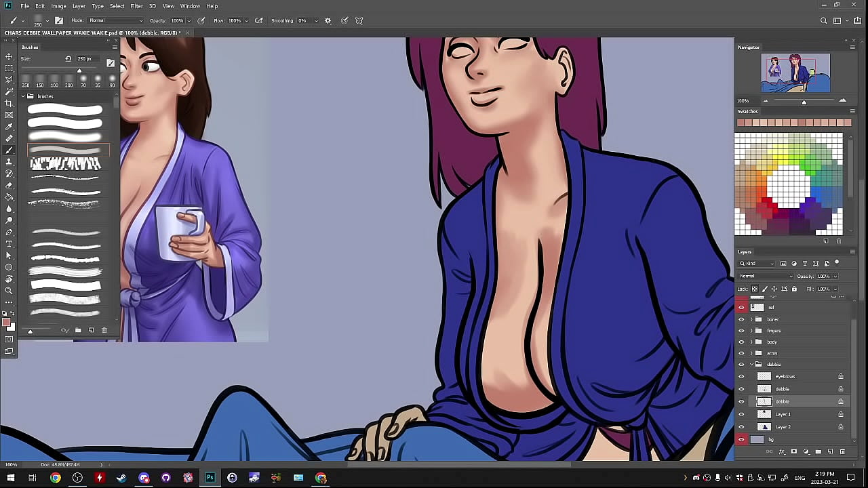This screenshot has height=488, width=868.
Task: Click the Navigator preview thumbnail
Action: point(795,73)
